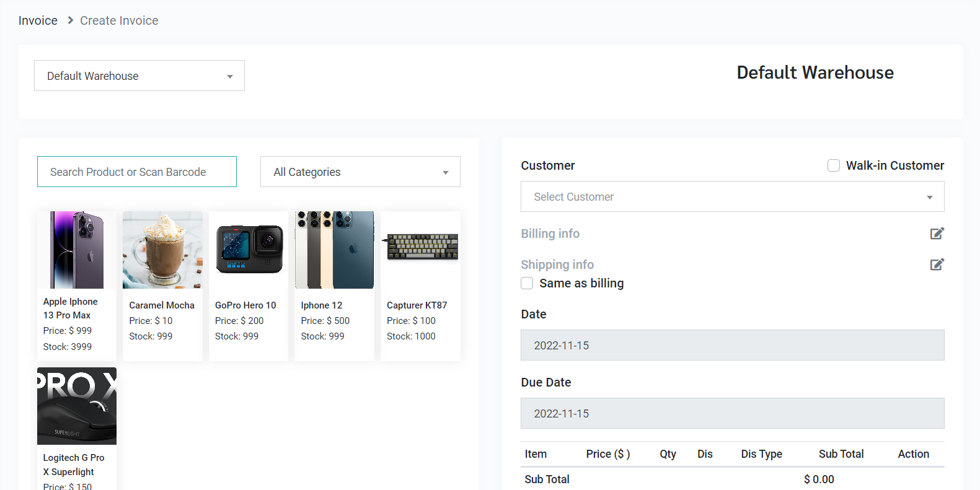
Task: Click the Date field
Action: coord(732,345)
